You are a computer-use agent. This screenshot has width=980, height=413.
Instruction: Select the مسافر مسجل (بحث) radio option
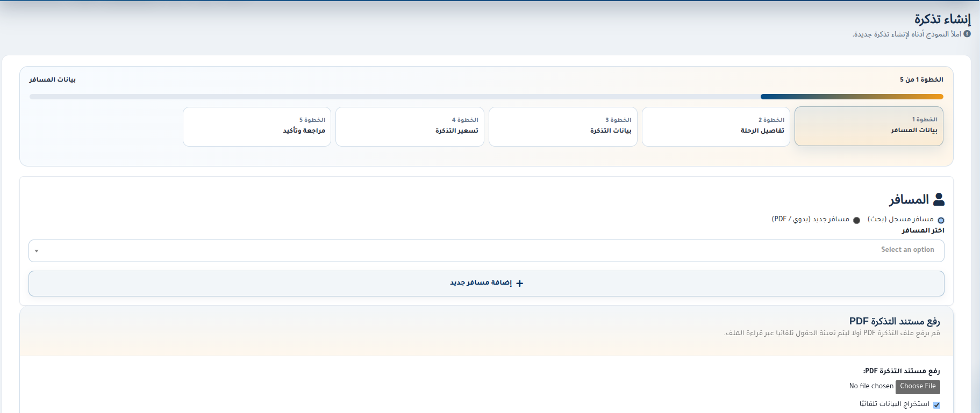(941, 220)
